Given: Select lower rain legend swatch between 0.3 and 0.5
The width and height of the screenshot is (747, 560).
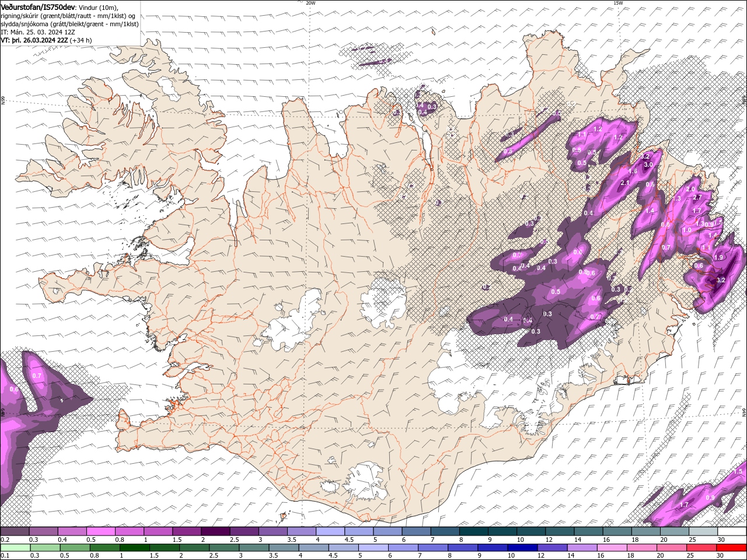Looking at the screenshot, I should pyautogui.click(x=46, y=548).
